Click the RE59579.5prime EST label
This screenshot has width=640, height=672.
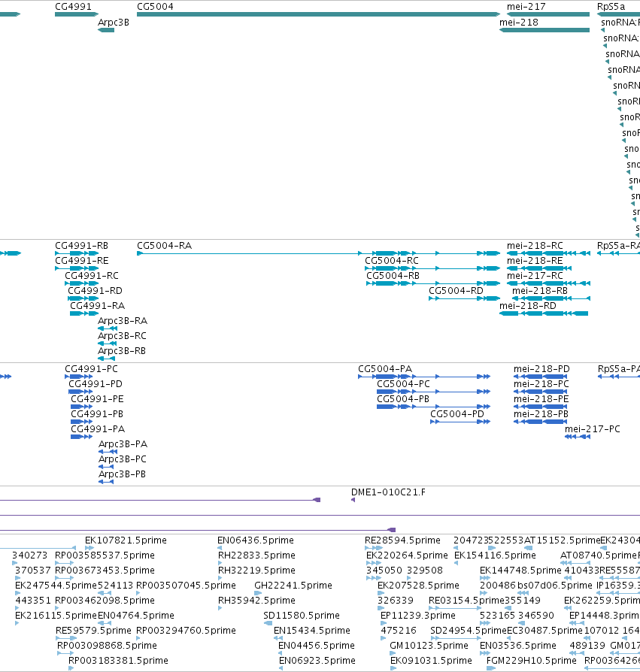[93, 630]
